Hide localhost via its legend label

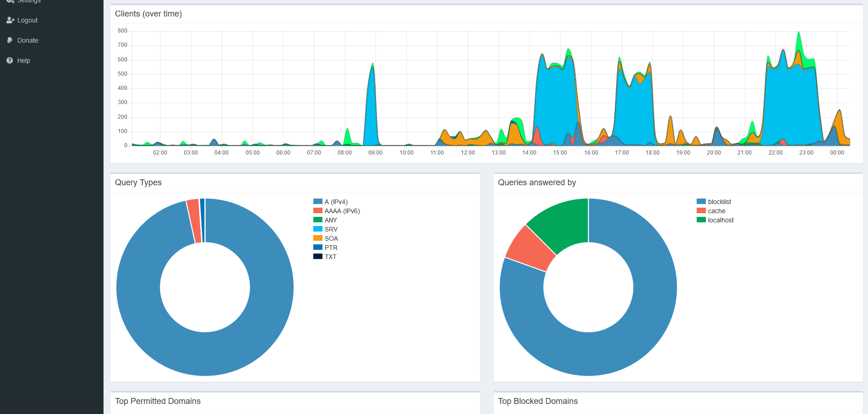point(721,220)
